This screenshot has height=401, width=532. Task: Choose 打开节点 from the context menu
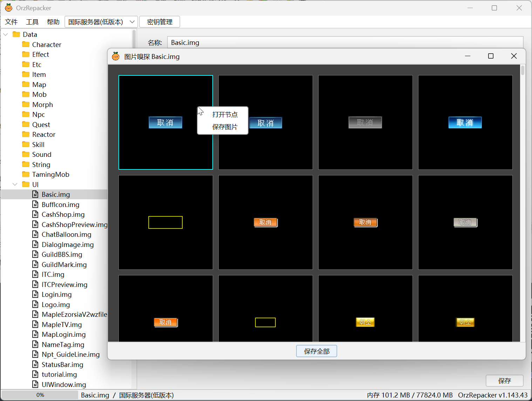(225, 114)
